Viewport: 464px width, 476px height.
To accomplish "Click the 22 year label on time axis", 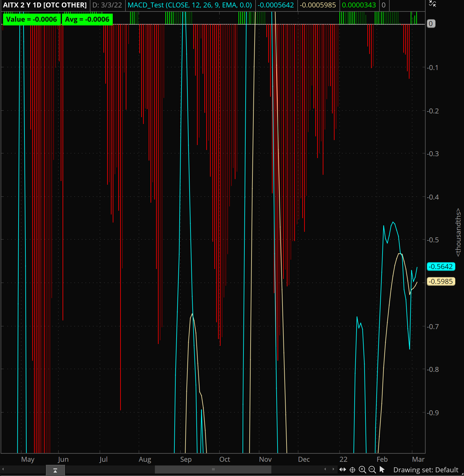I will point(344,459).
